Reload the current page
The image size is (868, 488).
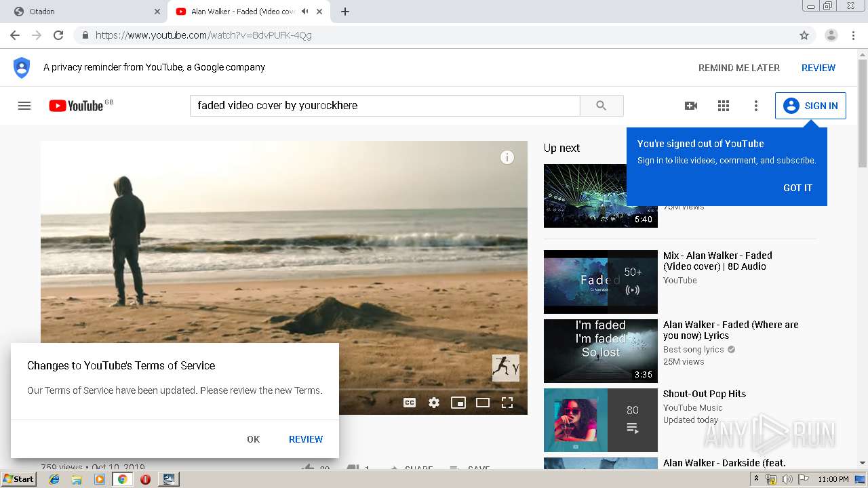[x=58, y=35]
